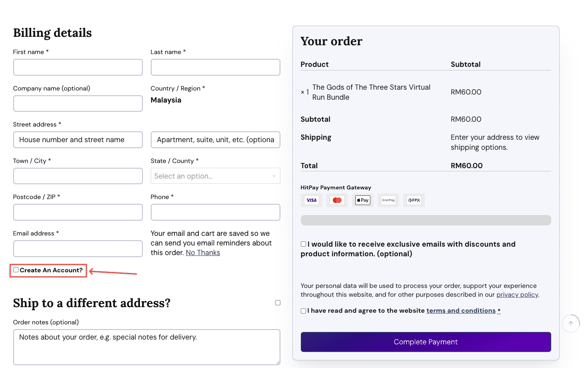Click the Complete Payment button
Viewport: 588px width, 368px height.
426,342
